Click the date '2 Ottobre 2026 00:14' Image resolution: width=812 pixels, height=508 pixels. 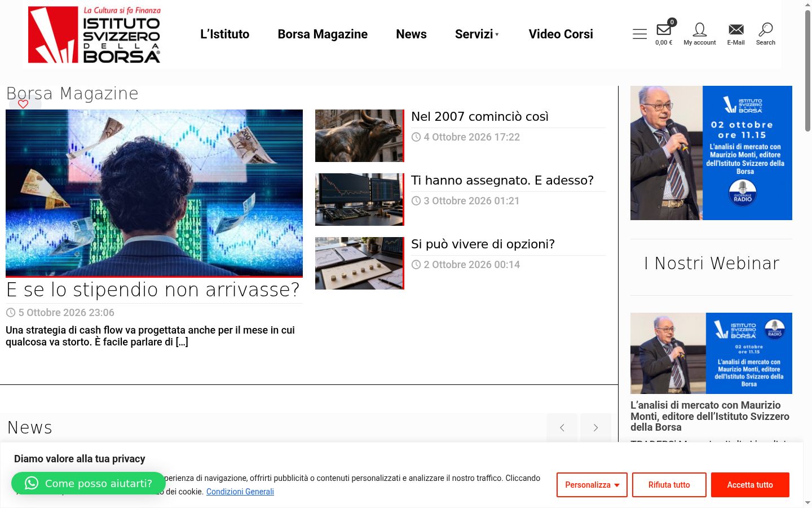click(472, 265)
